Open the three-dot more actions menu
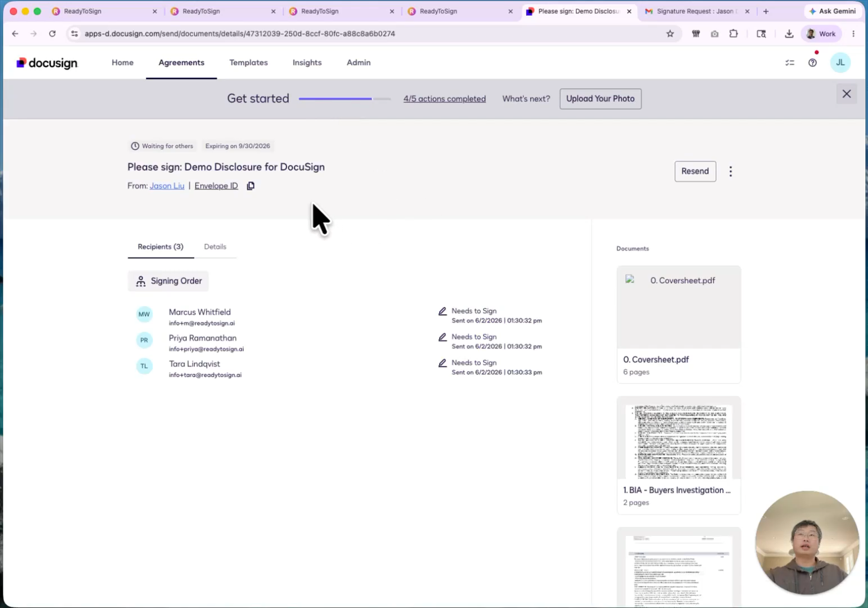 pyautogui.click(x=731, y=171)
